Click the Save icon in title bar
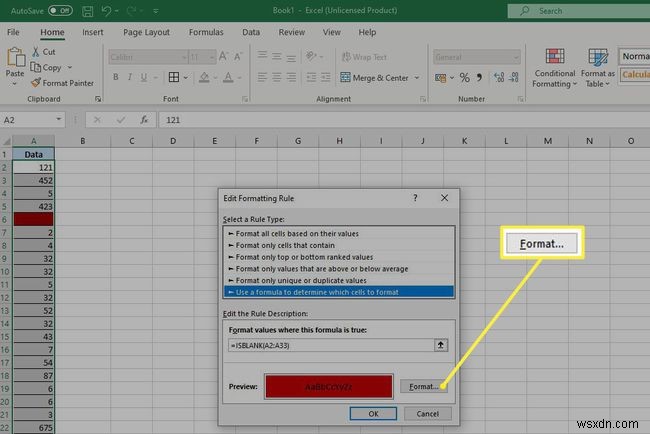Screen dimensions: 650x434 coord(87,11)
